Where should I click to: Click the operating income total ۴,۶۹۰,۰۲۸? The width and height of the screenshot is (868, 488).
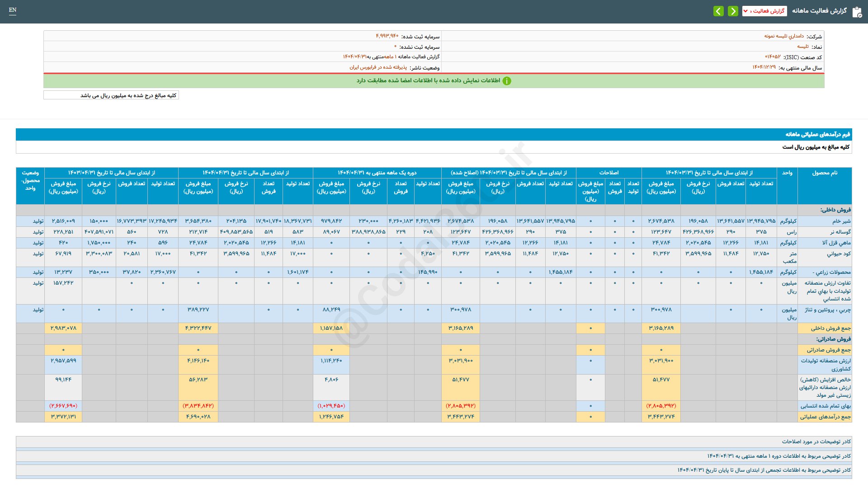coord(198,417)
